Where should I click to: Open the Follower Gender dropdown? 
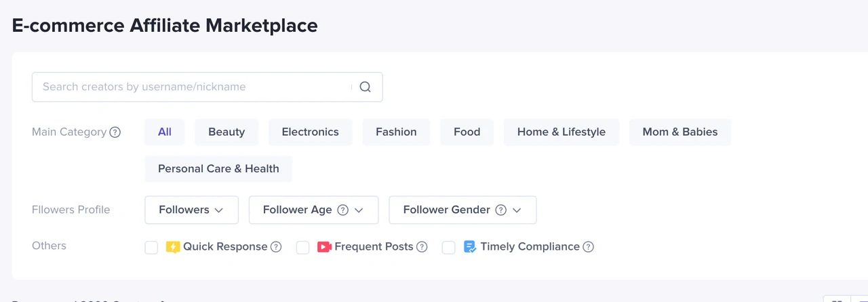click(x=462, y=210)
